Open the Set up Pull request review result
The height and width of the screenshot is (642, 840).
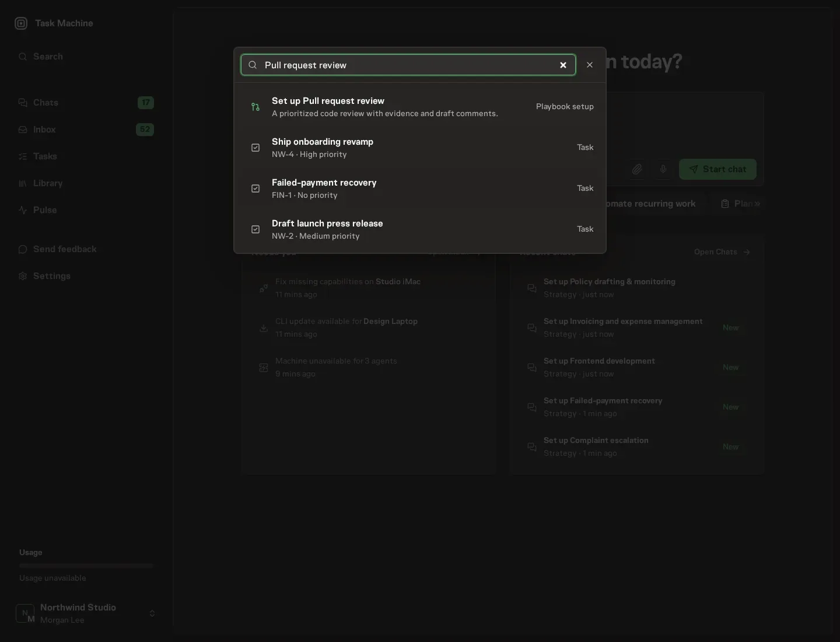coord(420,107)
